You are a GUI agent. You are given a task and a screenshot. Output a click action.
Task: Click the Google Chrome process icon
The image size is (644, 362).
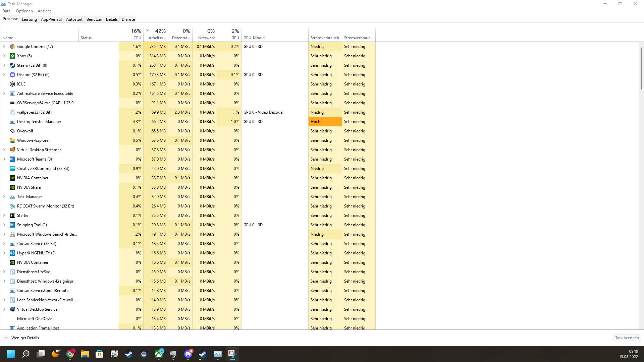(12, 47)
